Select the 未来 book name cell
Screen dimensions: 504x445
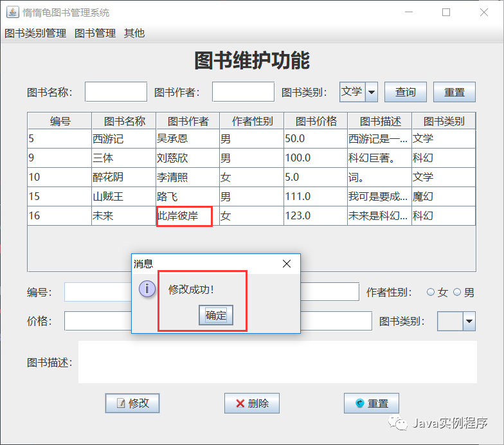(123, 216)
